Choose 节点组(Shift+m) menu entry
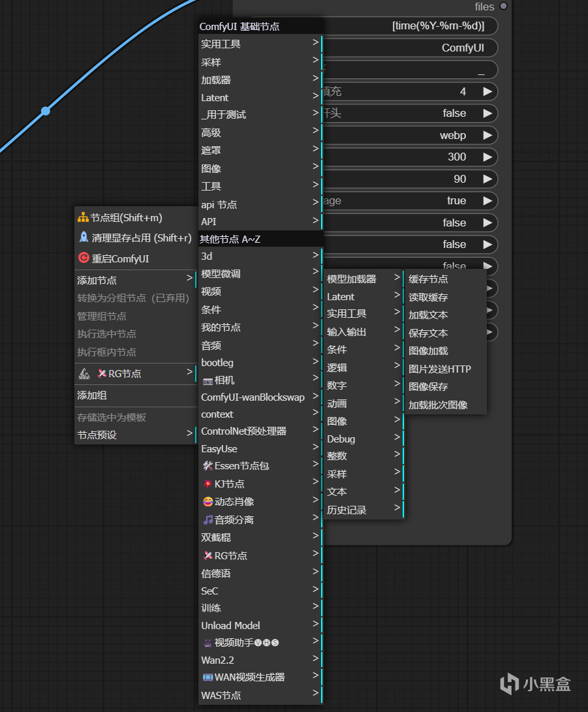588x712 pixels. (135, 217)
